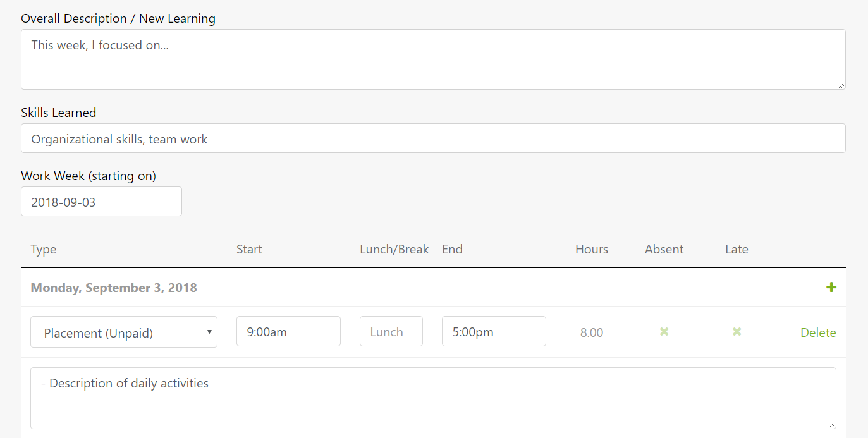Add a new entry for Monday September 3
868x438 pixels.
coord(831,287)
